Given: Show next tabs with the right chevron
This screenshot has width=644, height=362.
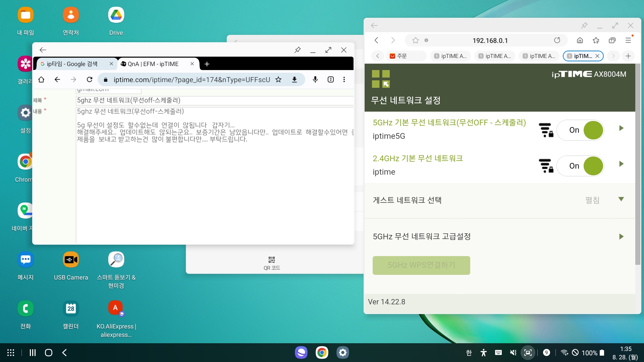Looking at the screenshot, I should pos(613,56).
